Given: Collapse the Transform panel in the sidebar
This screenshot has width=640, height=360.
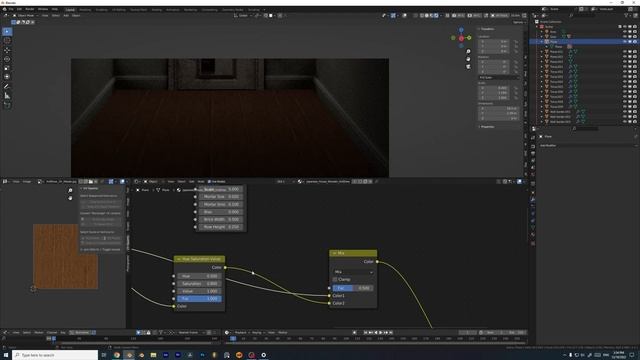Looking at the screenshot, I should pyautogui.click(x=479, y=29).
